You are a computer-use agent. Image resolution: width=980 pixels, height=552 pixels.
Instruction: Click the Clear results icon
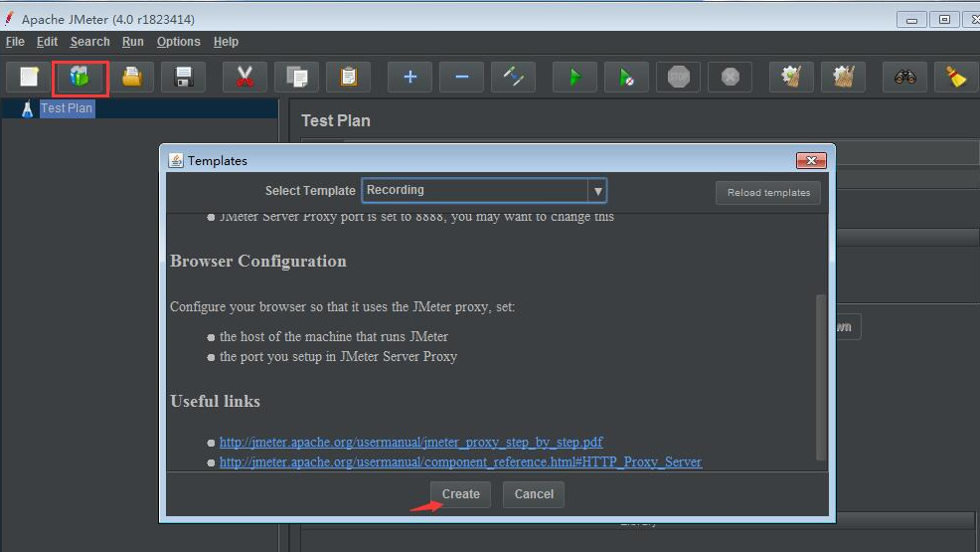point(791,77)
